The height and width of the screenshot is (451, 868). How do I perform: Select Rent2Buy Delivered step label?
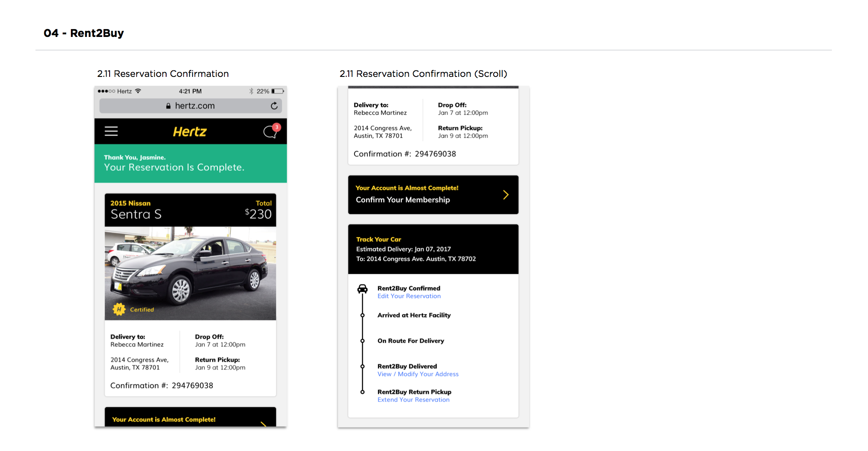(407, 367)
